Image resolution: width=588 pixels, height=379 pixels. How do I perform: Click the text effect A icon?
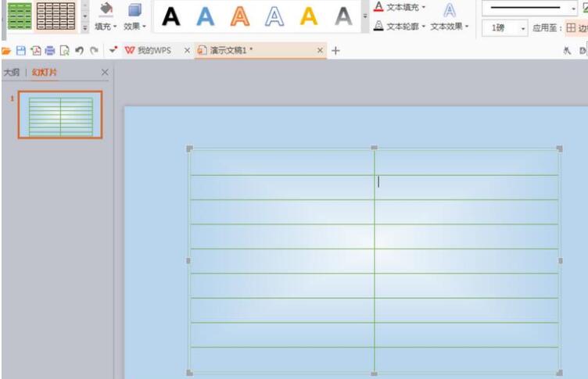450,10
